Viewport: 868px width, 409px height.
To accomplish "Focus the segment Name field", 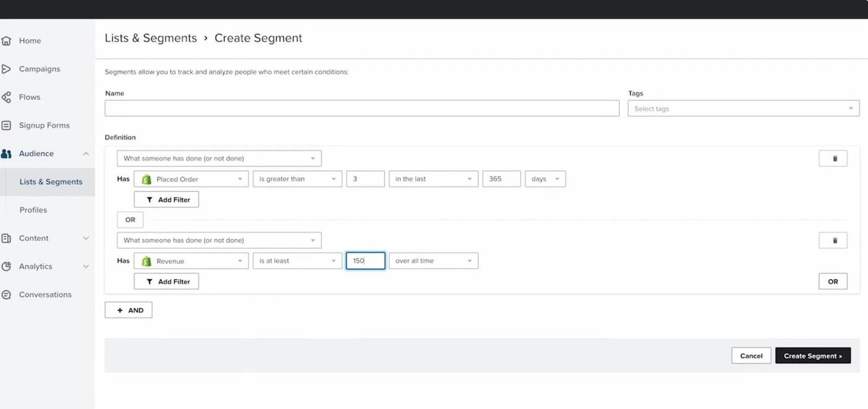I will 362,109.
